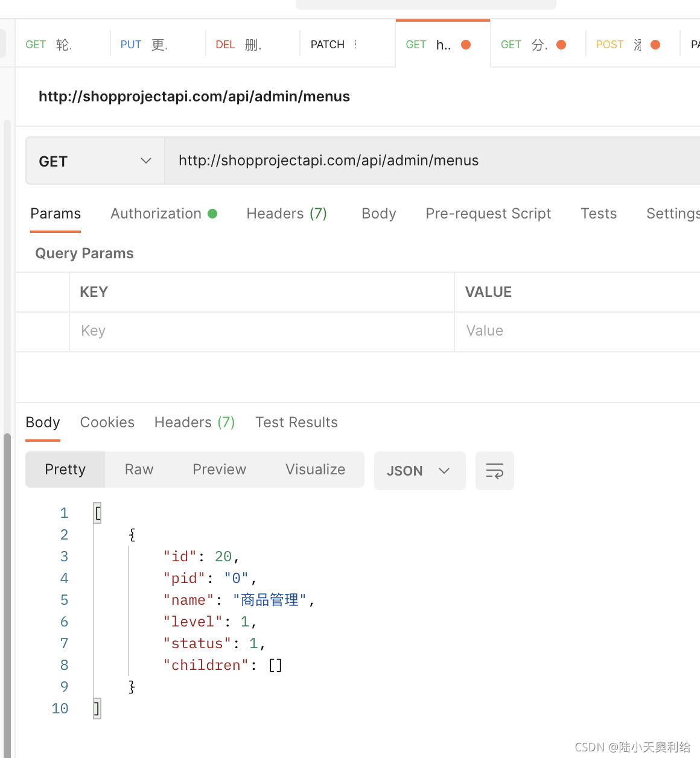Switch to the POST request tab
Image resolution: width=700 pixels, height=758 pixels.
[632, 45]
